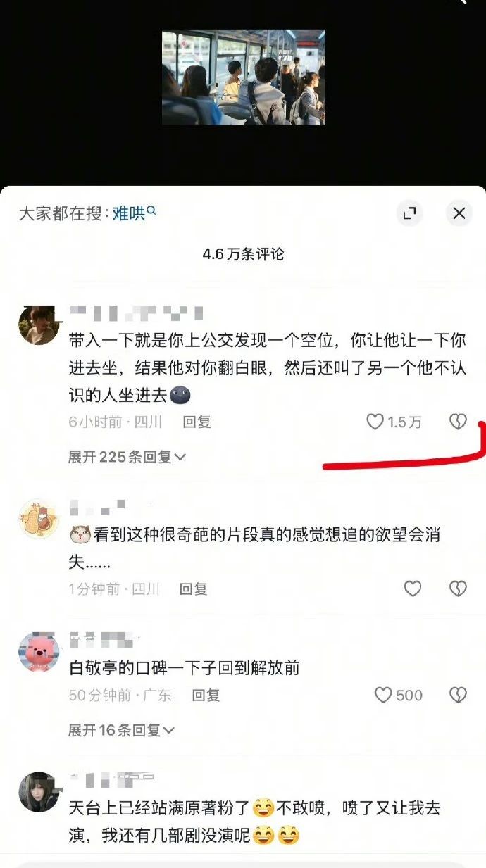The height and width of the screenshot is (868, 486).
Task: Close the comments panel
Action: (459, 213)
